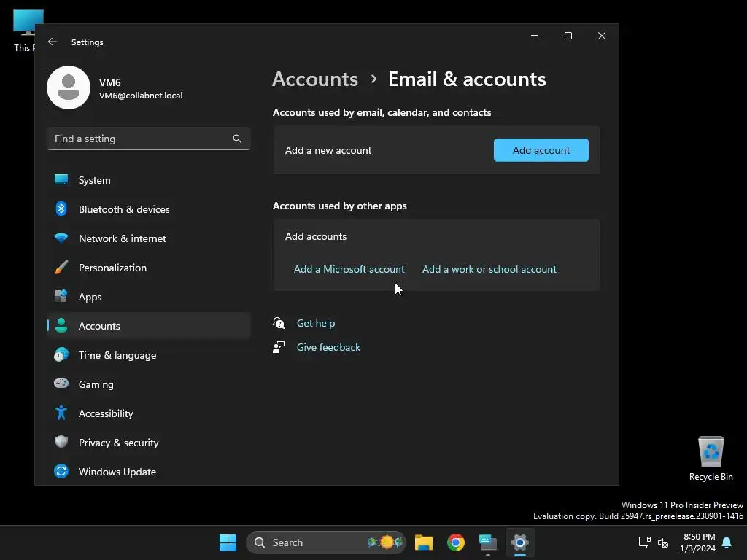
Task: Open Time & language settings label
Action: click(117, 355)
